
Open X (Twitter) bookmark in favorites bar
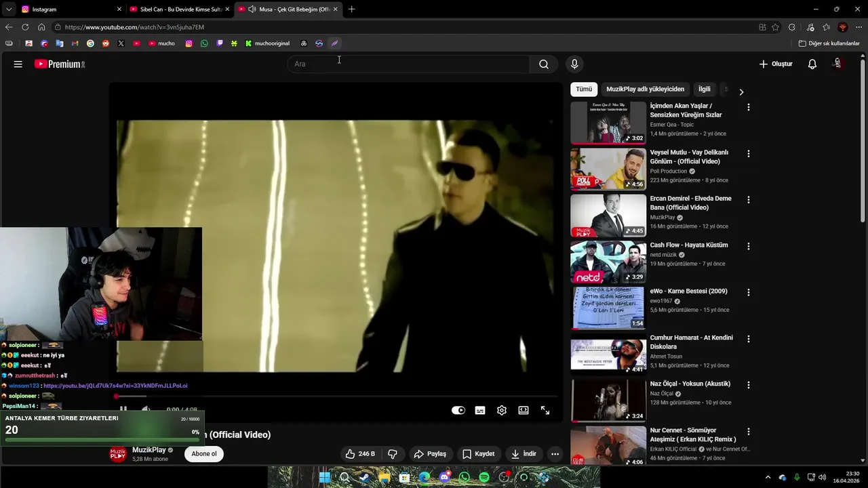coord(121,43)
